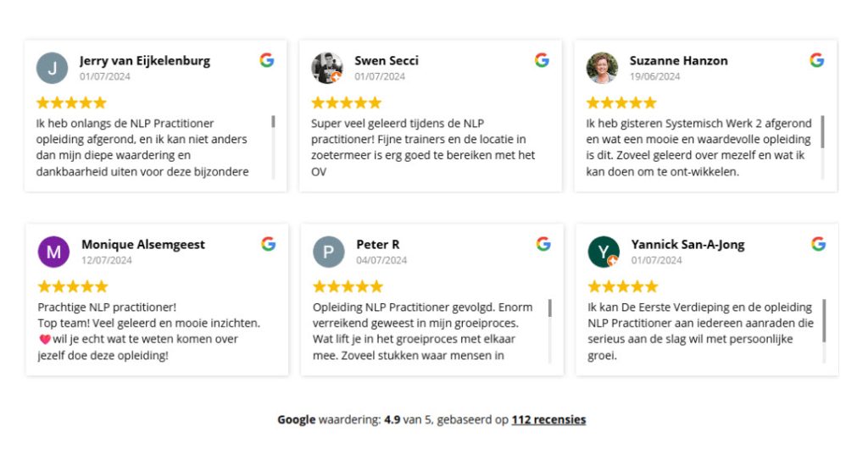Click the scrollbar in Peter R's review

point(549,308)
